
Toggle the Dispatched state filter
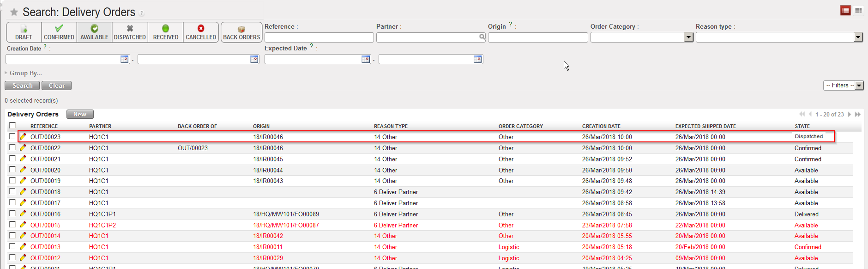coord(130,32)
